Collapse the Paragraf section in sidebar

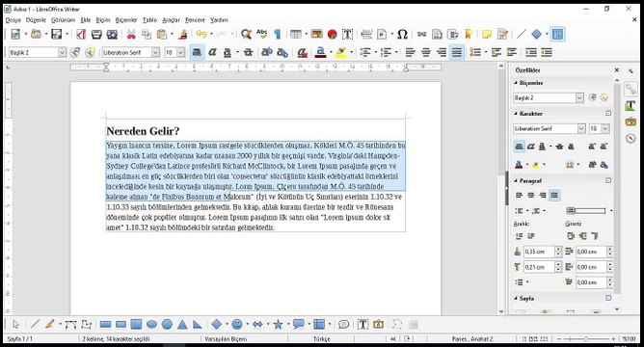coord(516,180)
